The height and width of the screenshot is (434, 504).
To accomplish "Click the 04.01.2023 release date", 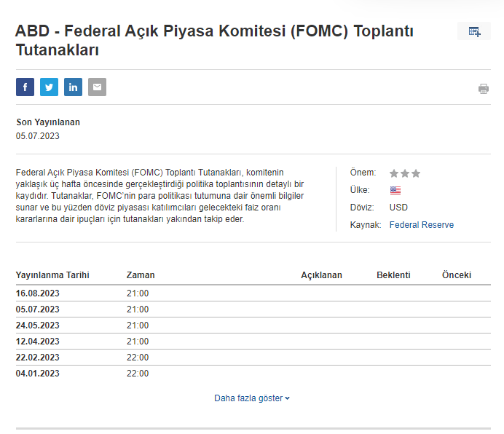I will [x=38, y=374].
